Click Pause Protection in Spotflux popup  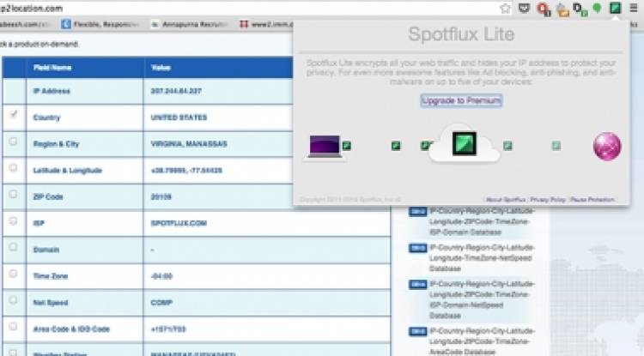(x=592, y=199)
